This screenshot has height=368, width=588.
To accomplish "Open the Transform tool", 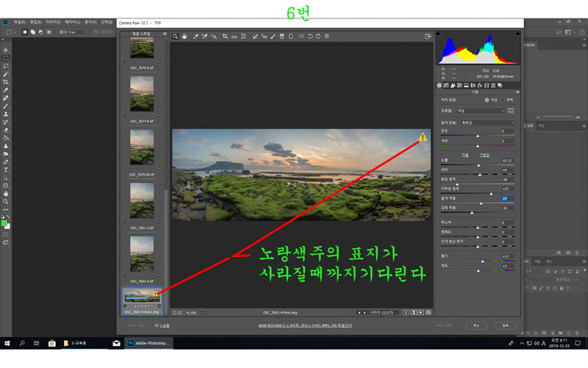I will [243, 36].
